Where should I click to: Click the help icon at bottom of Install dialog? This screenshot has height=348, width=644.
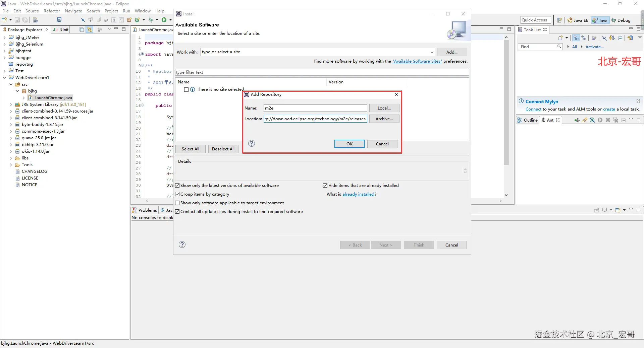pos(182,245)
